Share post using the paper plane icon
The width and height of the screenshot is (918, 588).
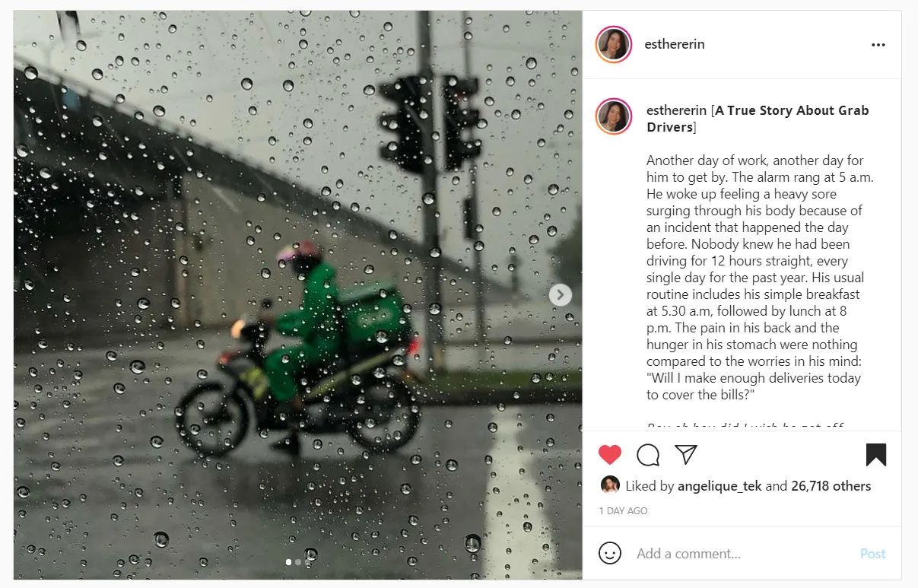click(686, 455)
